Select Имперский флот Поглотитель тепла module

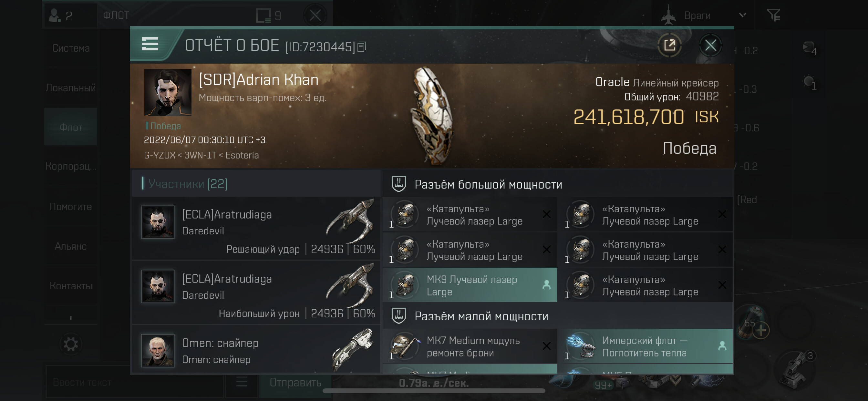click(x=645, y=346)
